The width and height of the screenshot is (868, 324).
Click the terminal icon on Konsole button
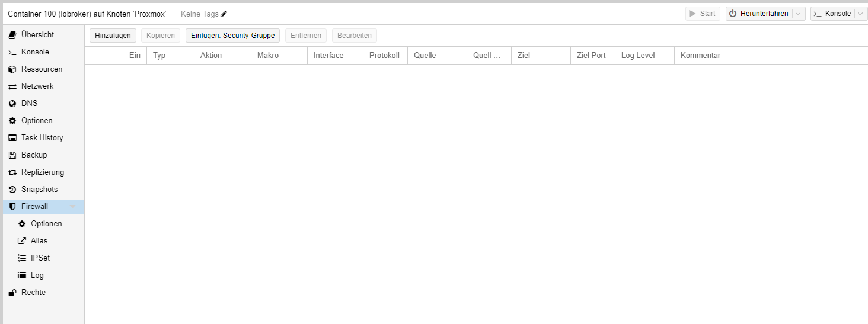pyautogui.click(x=818, y=14)
